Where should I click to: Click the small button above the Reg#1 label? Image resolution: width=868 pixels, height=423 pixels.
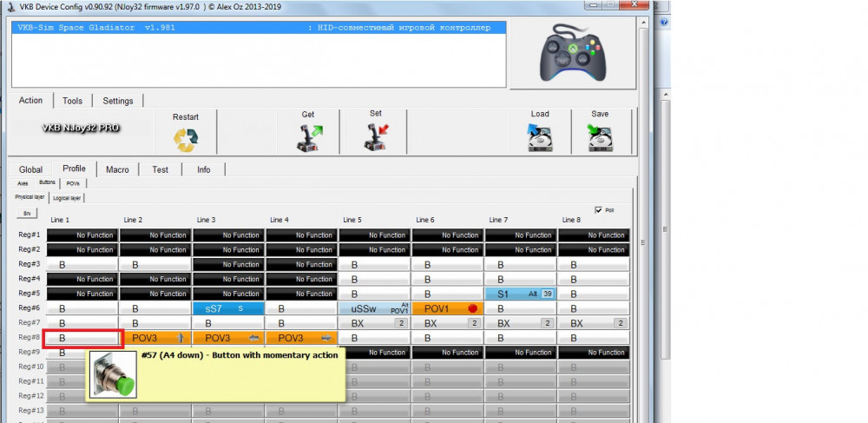click(27, 213)
